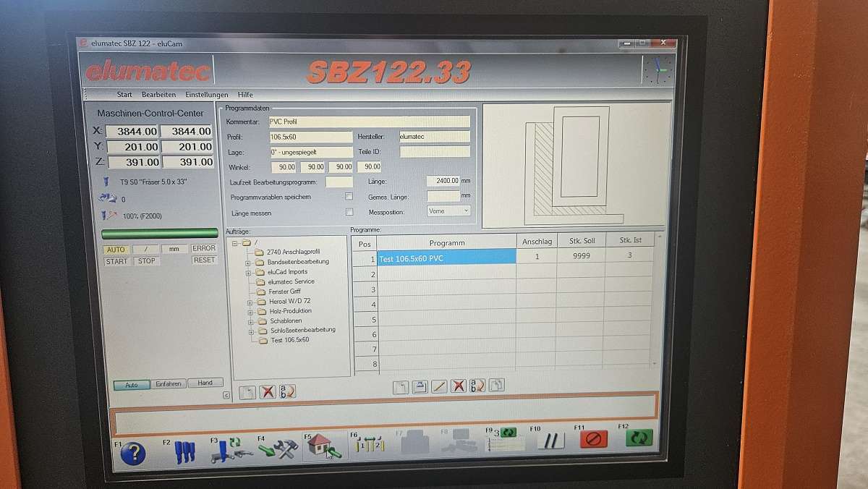Screen dimensions: 868x489
Task: Expand the Schloßseitenbearbeitung folder
Action: pos(250,331)
